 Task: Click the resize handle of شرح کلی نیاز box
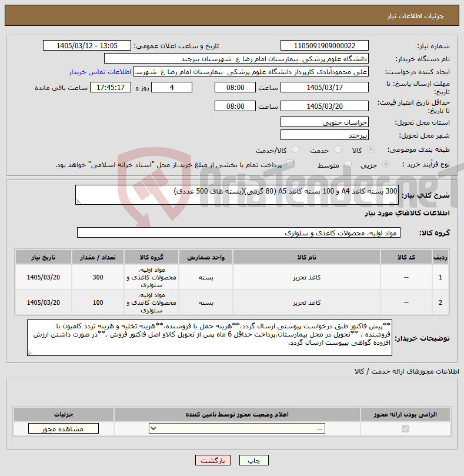tap(78, 202)
